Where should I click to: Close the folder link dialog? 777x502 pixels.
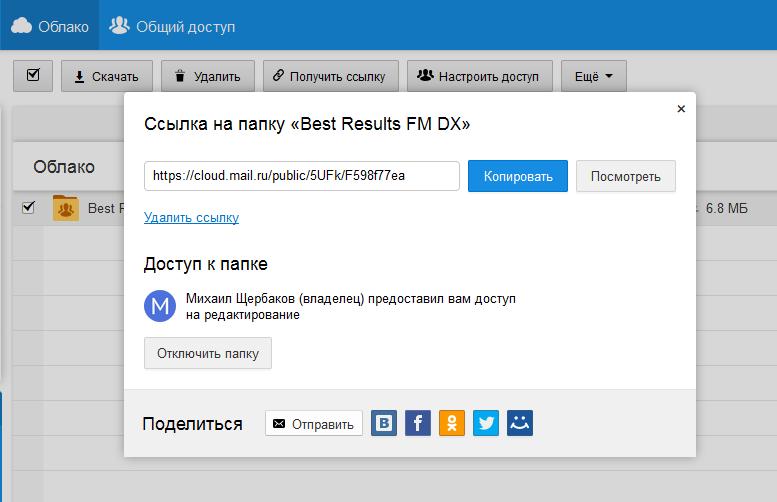[x=681, y=109]
